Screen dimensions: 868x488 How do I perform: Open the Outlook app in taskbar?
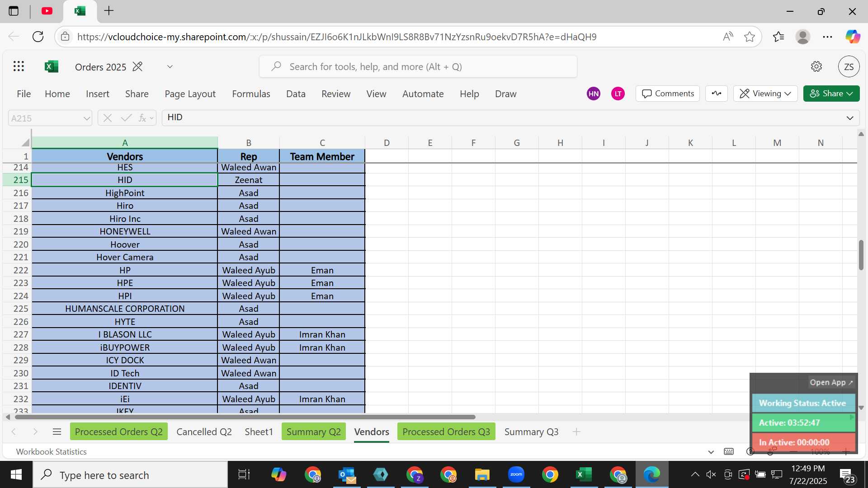tap(347, 474)
